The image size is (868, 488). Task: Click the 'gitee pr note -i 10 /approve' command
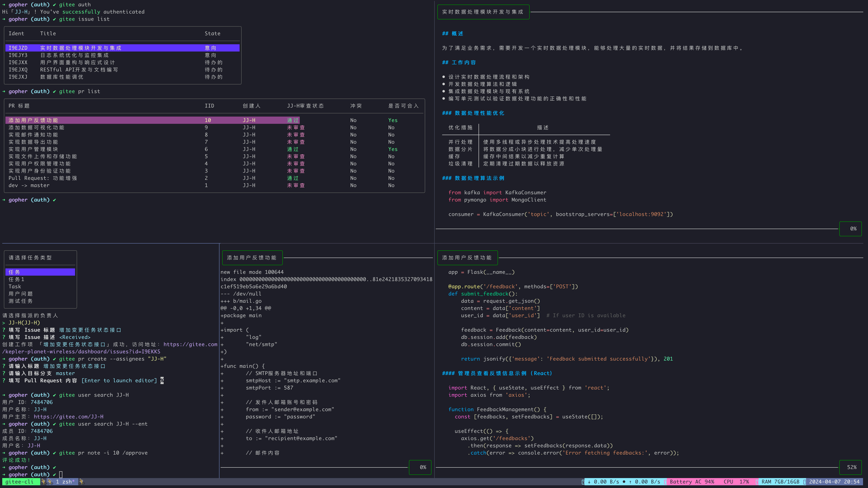coord(104,453)
